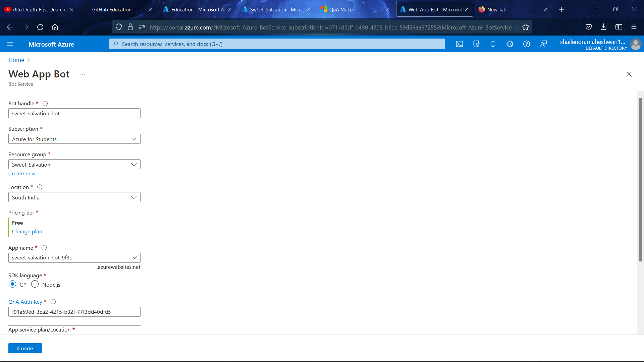The image size is (644, 362).
Task: Switch to the GitHub Education tab
Action: click(112, 9)
